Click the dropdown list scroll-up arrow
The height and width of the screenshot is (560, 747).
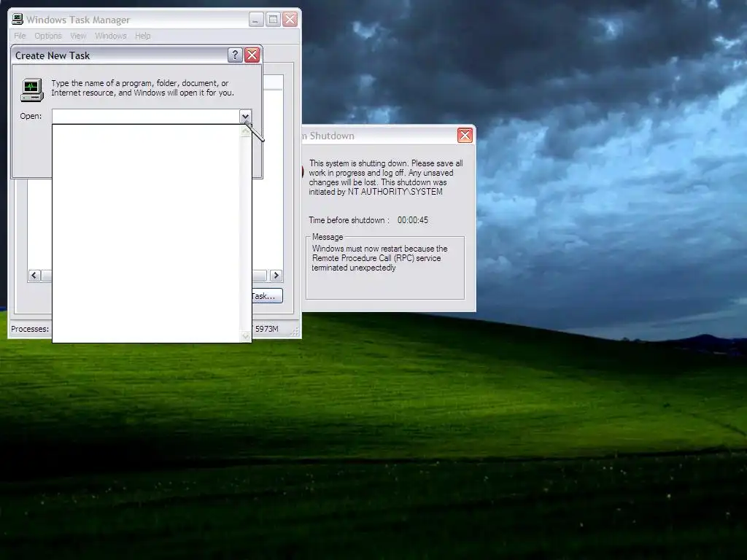[245, 131]
